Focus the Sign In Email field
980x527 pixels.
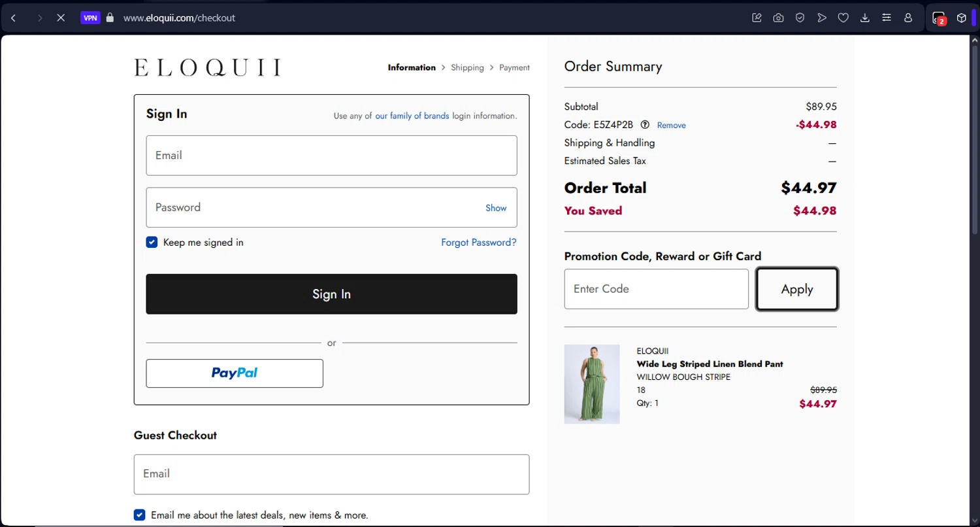[331, 156]
